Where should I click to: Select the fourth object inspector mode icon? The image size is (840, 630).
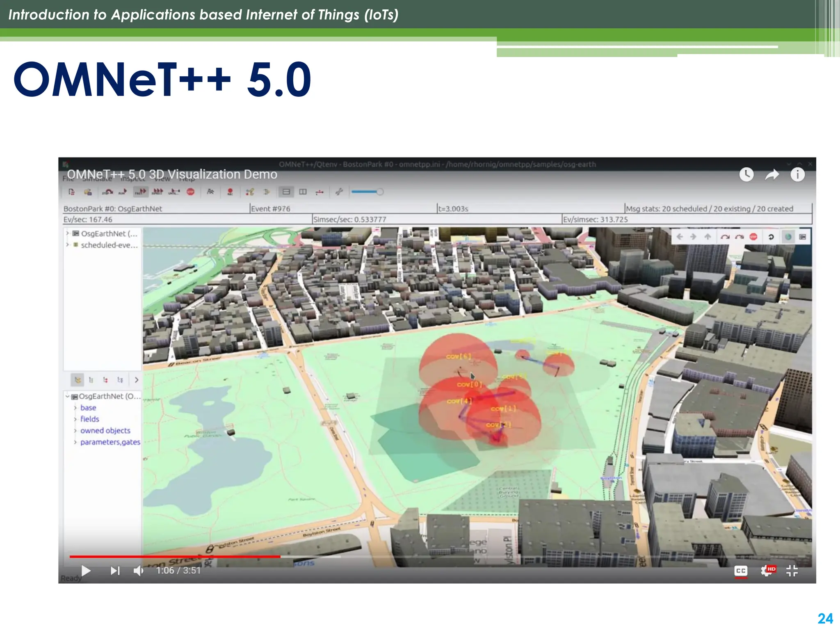[120, 380]
